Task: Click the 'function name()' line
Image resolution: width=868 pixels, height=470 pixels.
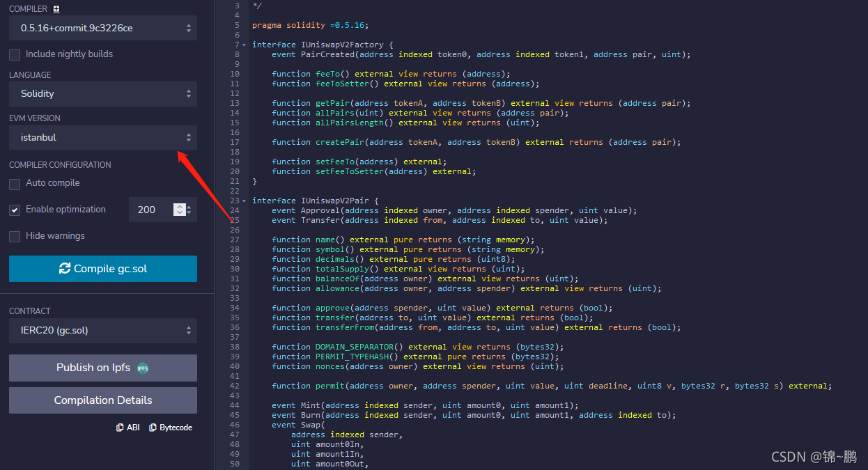Action: (x=403, y=240)
